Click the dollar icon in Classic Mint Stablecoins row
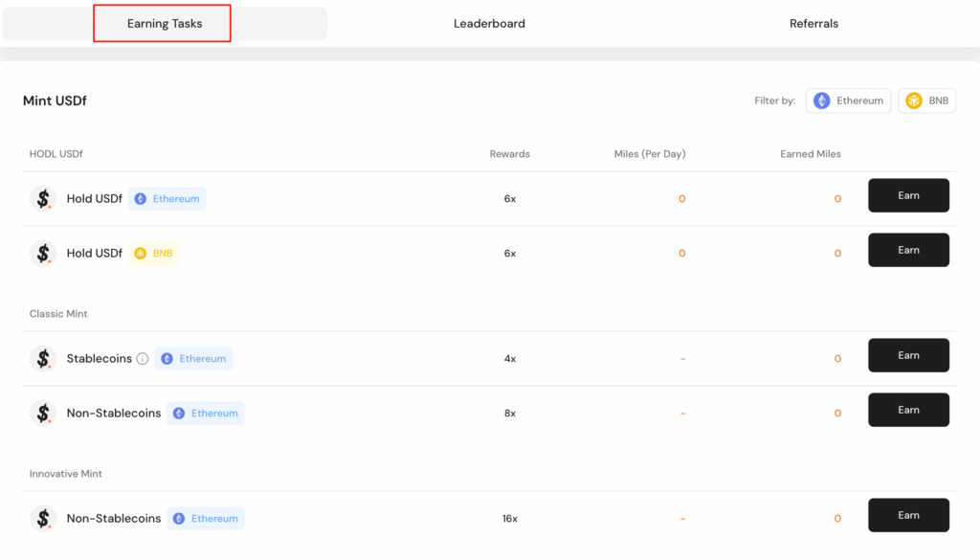This screenshot has width=980, height=560. tap(43, 359)
